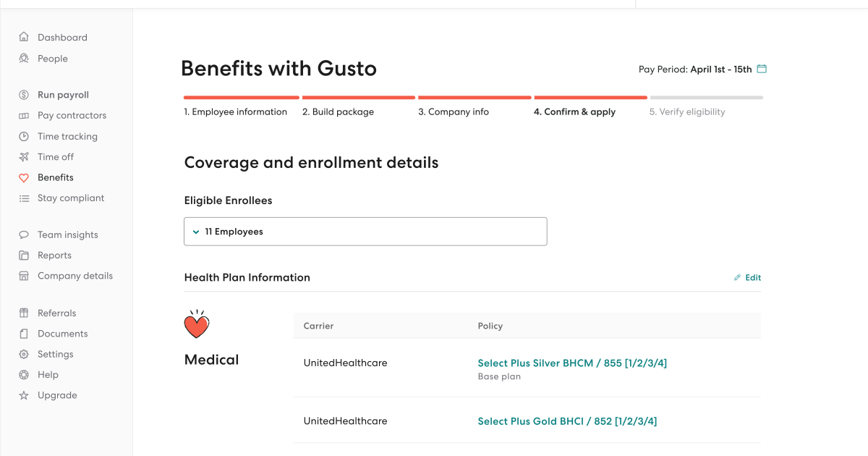Open Select Plus Gold BHCI policy link
Screen dimensions: 868x456
(x=567, y=421)
